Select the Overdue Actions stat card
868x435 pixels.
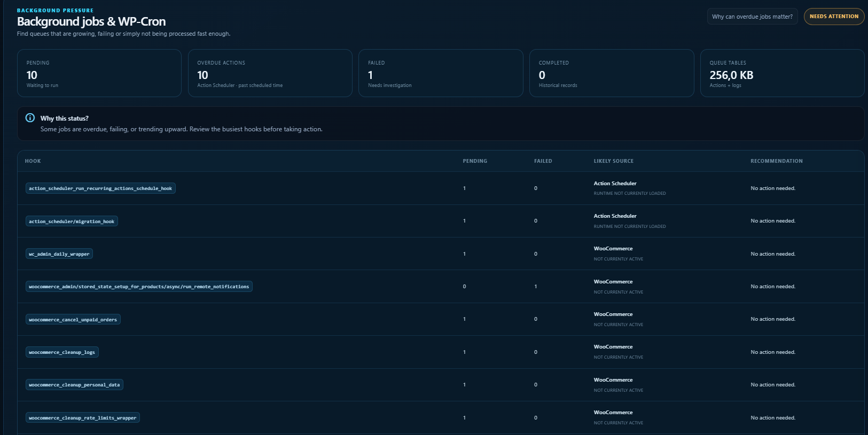coord(270,73)
